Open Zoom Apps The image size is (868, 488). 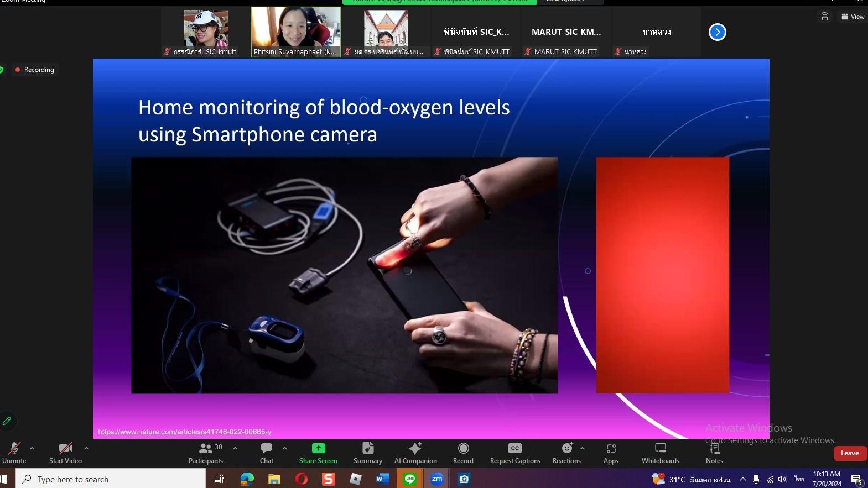pos(611,453)
